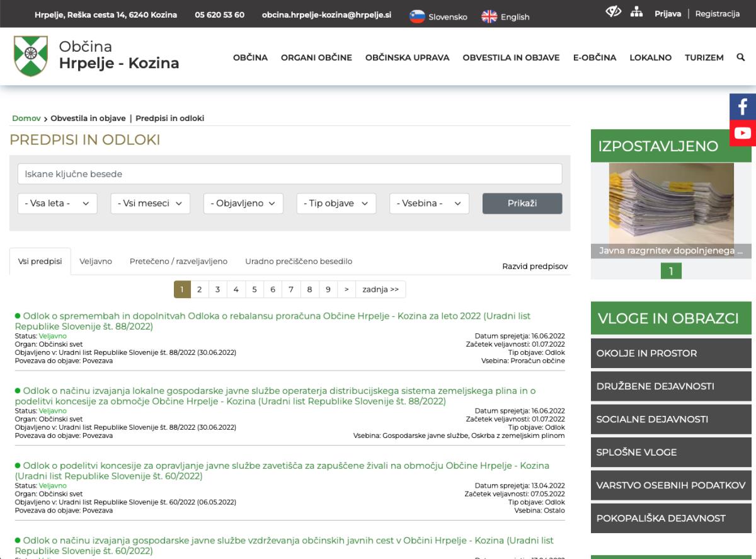Open the TURIZEM menu
Screen dimensions: 756x559
pos(704,57)
